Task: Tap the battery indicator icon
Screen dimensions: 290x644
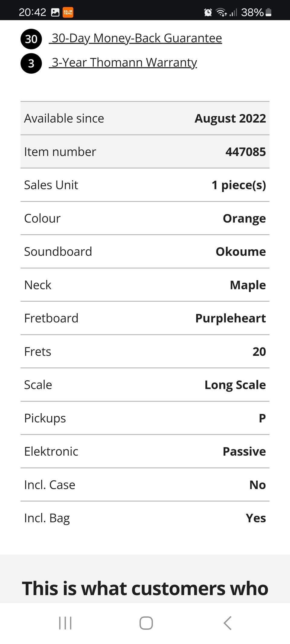Action: click(269, 12)
